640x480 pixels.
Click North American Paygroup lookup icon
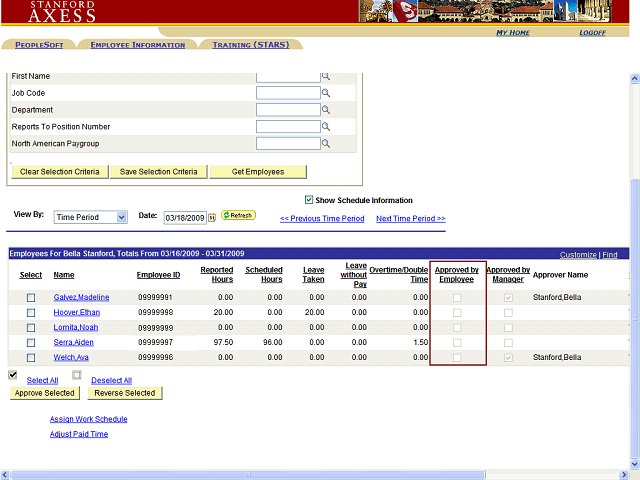(325, 144)
